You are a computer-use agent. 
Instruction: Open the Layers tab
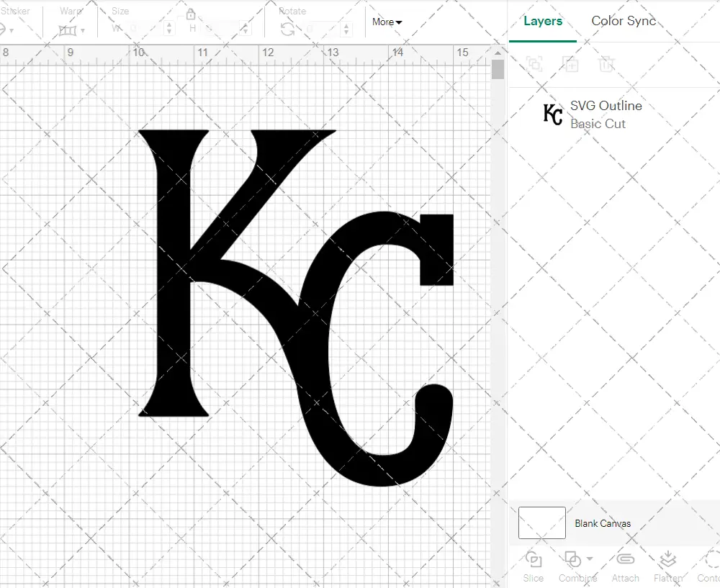click(543, 21)
